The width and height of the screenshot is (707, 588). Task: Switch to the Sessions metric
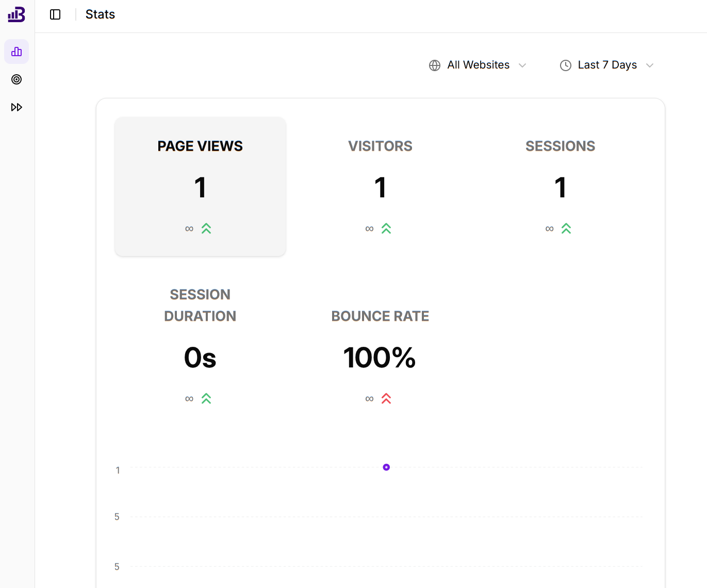coord(560,186)
